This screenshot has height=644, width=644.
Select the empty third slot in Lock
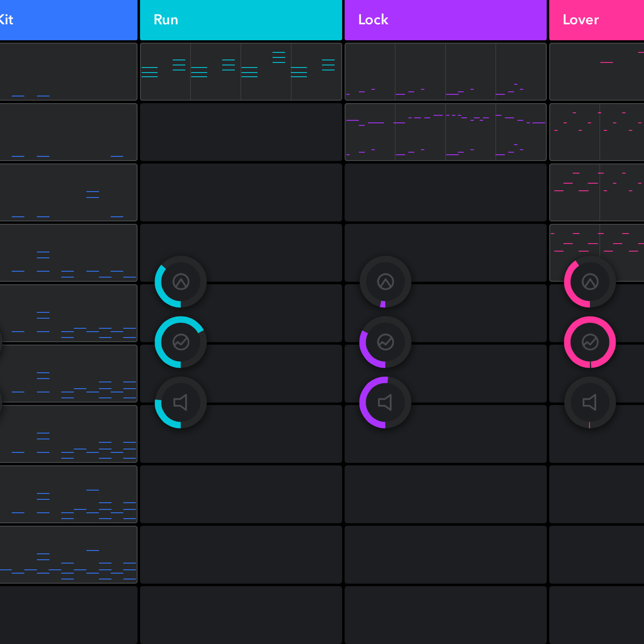click(446, 192)
